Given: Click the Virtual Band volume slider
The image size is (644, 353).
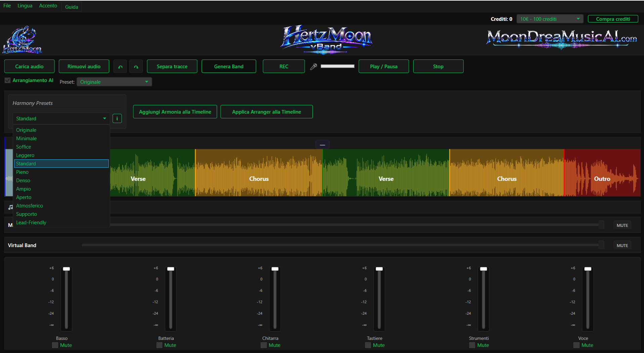Looking at the screenshot, I should (343, 245).
